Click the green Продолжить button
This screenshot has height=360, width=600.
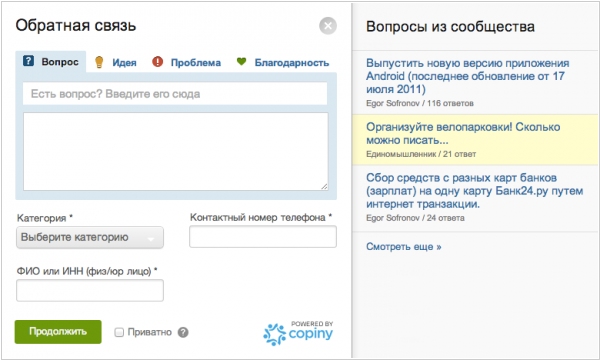point(58,332)
